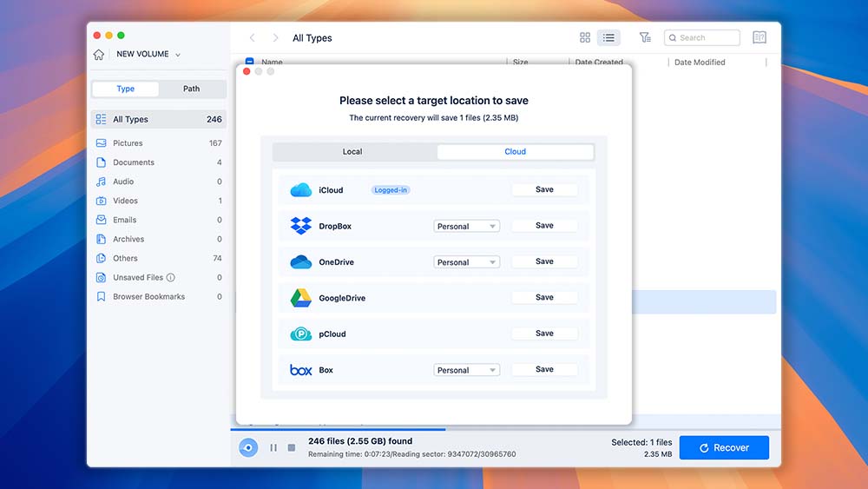
Task: Switch to grid view
Action: pyautogui.click(x=584, y=37)
